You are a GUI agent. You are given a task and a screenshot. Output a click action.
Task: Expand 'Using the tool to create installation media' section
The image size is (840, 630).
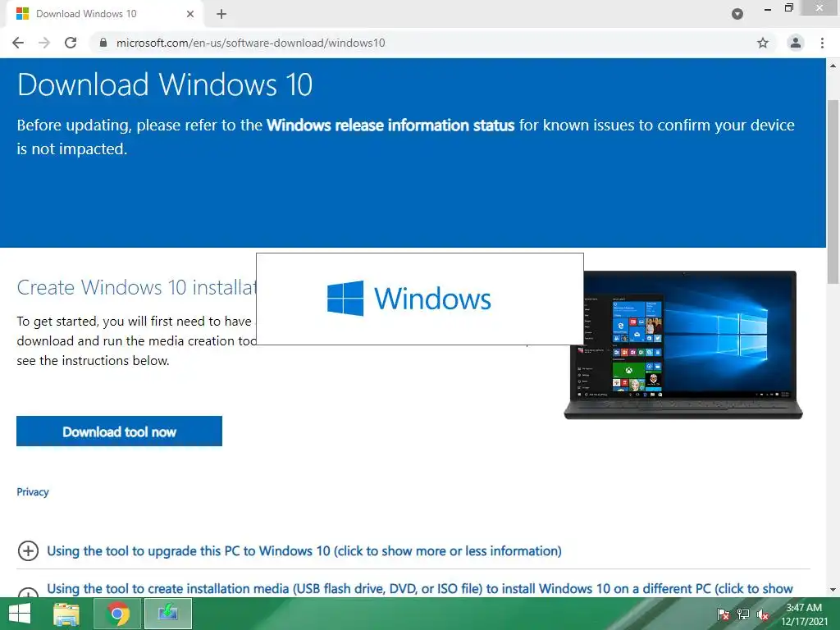(419, 588)
